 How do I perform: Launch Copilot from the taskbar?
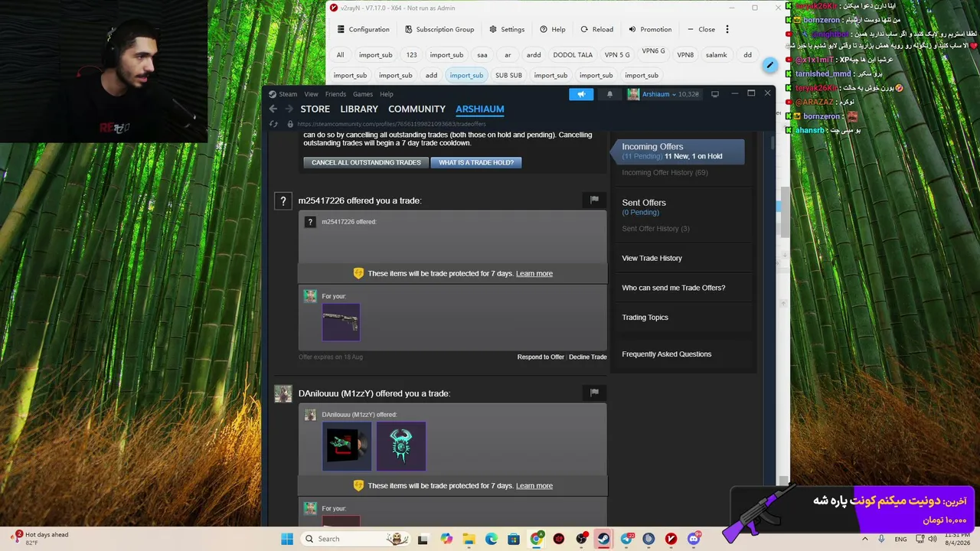[x=446, y=539]
